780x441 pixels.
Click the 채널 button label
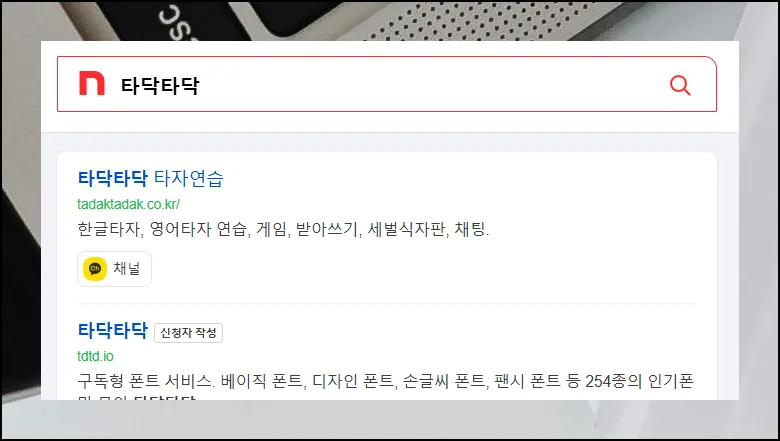tap(127, 268)
